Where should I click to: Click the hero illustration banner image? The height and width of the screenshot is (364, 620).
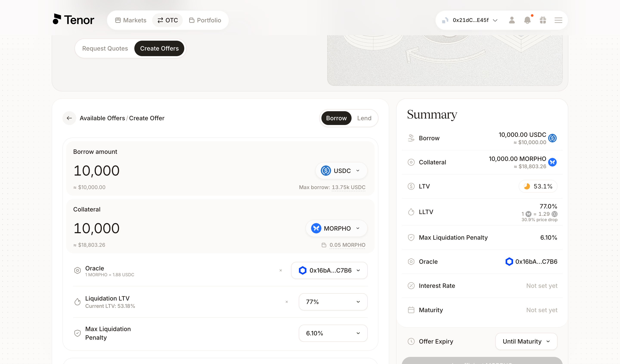point(445,60)
